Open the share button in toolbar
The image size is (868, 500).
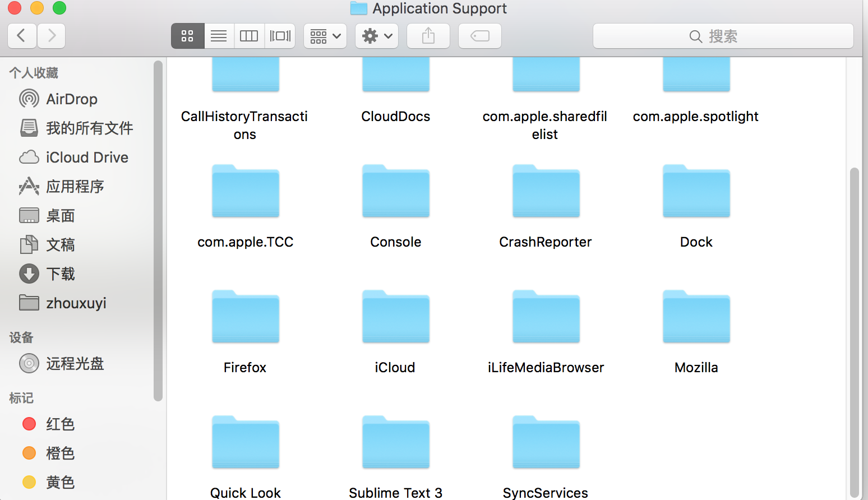[428, 35]
